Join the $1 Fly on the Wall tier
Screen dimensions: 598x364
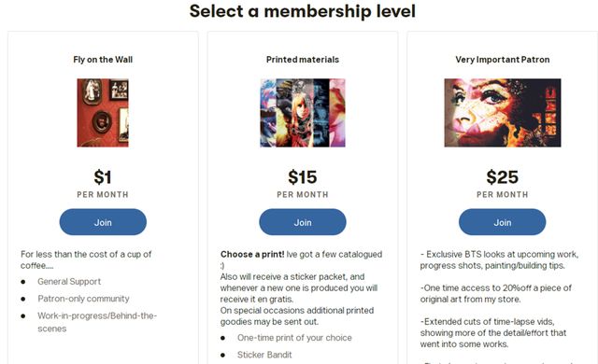(103, 222)
